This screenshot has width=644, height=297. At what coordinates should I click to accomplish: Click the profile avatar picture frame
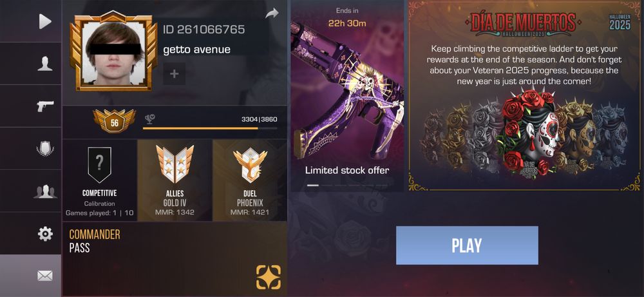(113, 51)
